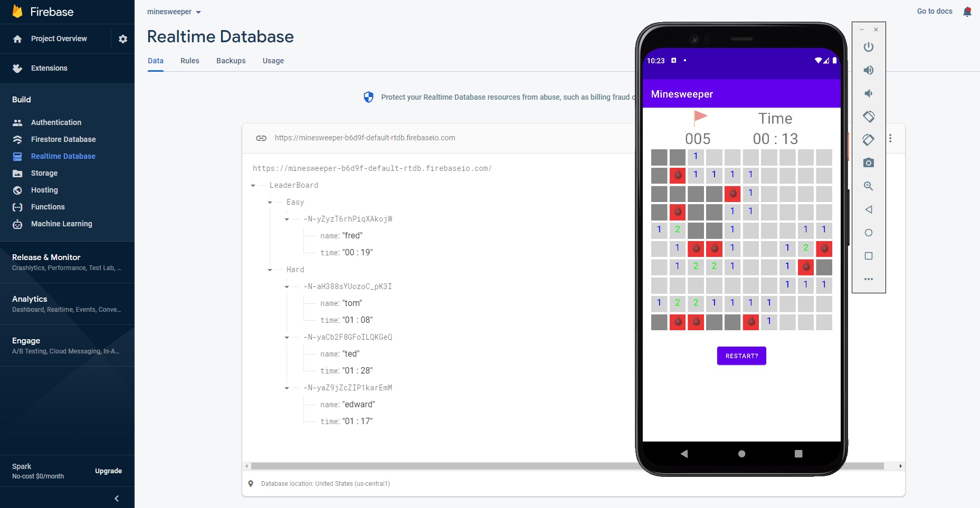Collapse the -N-yZyzT6rhPiqXAkojW node
The height and width of the screenshot is (508, 980).
tap(287, 219)
